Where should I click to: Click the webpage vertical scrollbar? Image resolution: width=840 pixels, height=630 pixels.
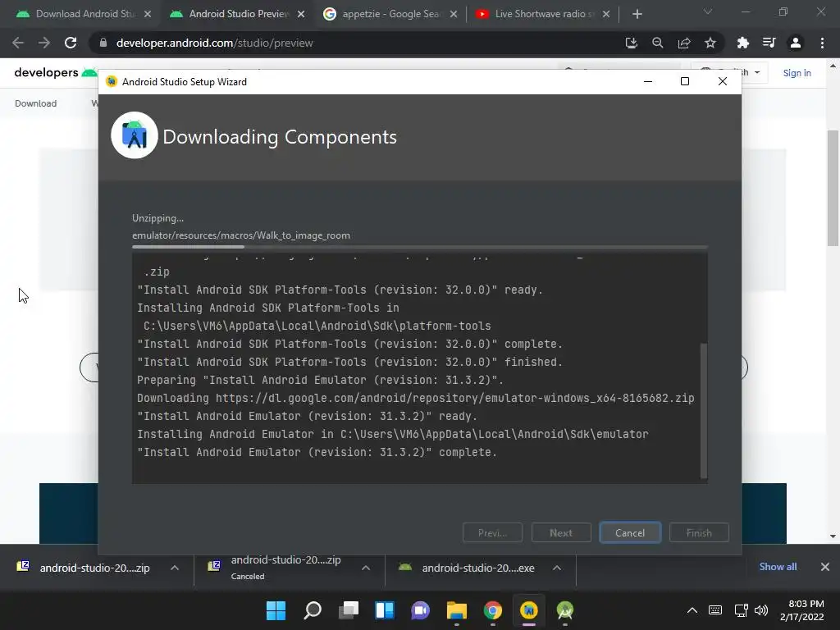[833, 188]
